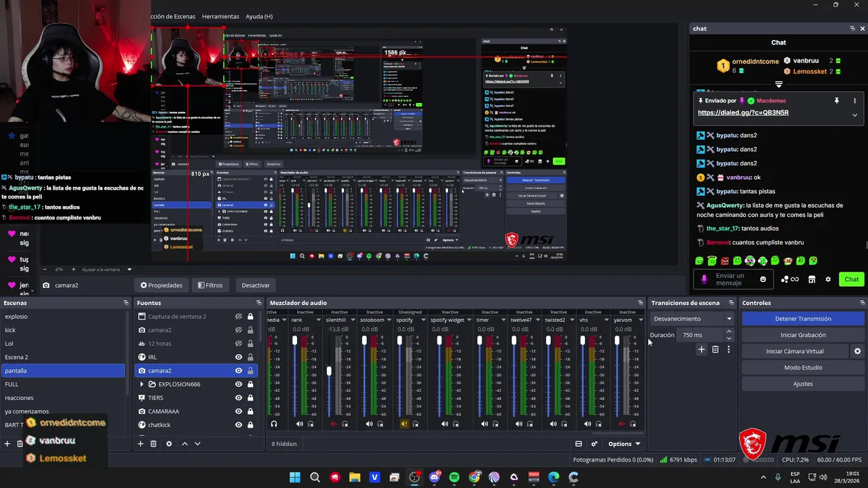
Task: Hide the TIERS source
Action: click(239, 398)
